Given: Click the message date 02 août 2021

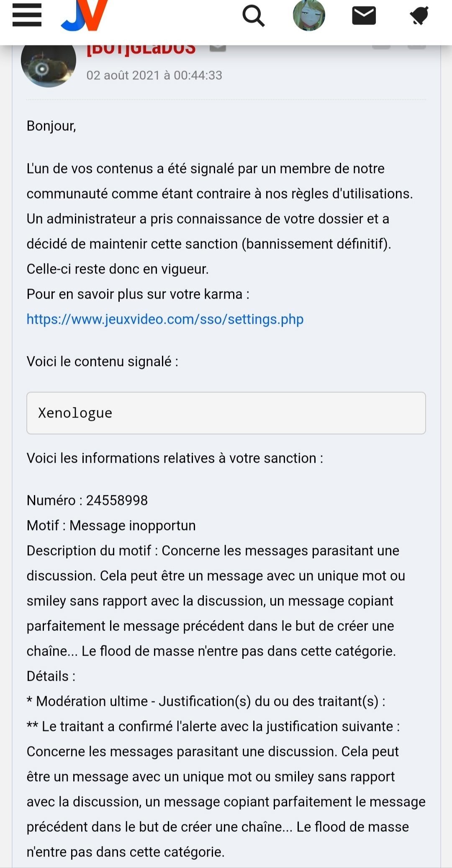Looking at the screenshot, I should (x=154, y=75).
